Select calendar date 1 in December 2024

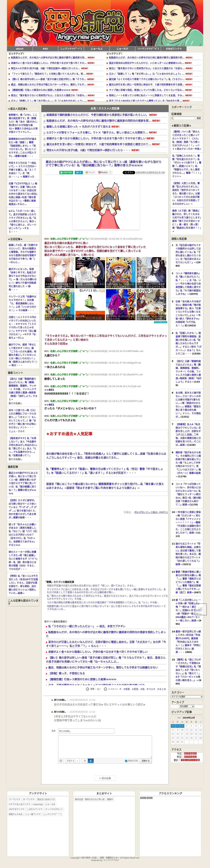173,726
